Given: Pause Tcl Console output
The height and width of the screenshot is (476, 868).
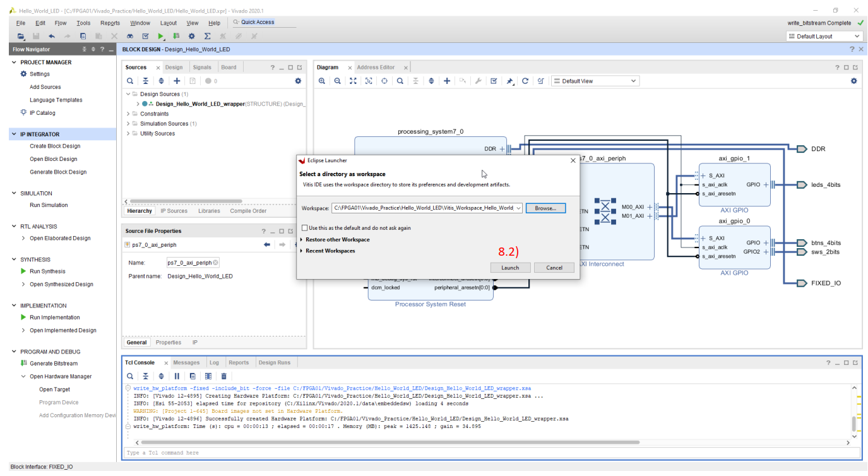Looking at the screenshot, I should coord(177,376).
